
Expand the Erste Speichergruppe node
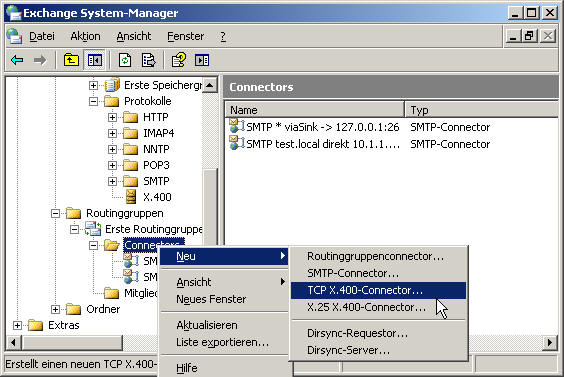click(93, 85)
